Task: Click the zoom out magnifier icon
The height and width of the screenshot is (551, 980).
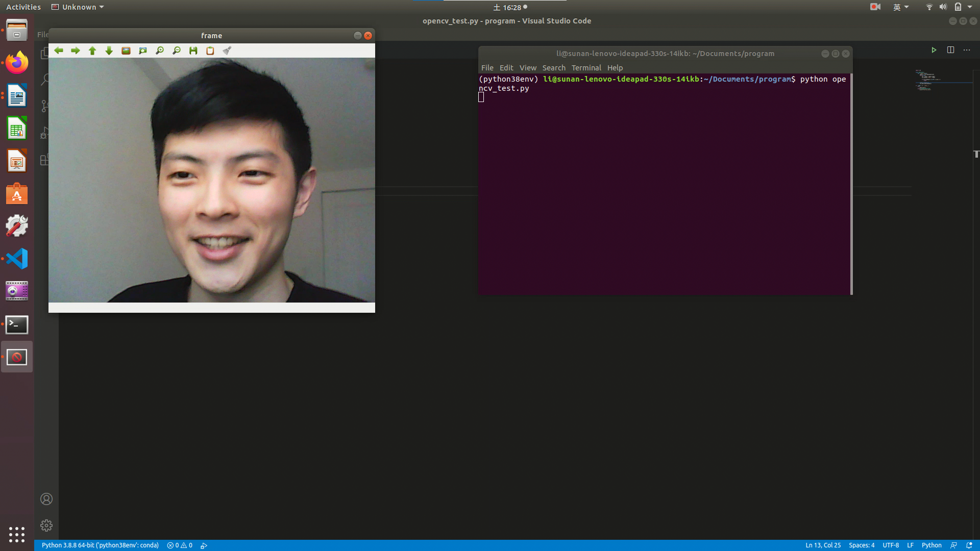Action: click(177, 51)
